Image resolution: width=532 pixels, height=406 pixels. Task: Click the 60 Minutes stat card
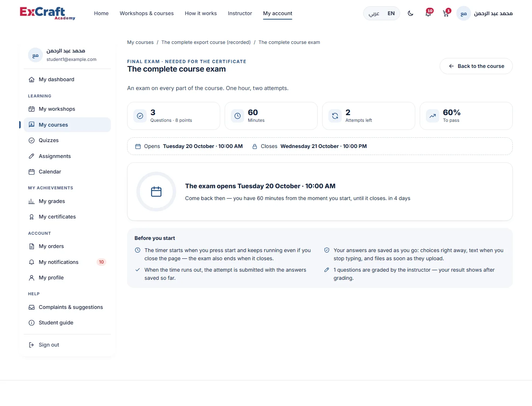[x=271, y=116]
